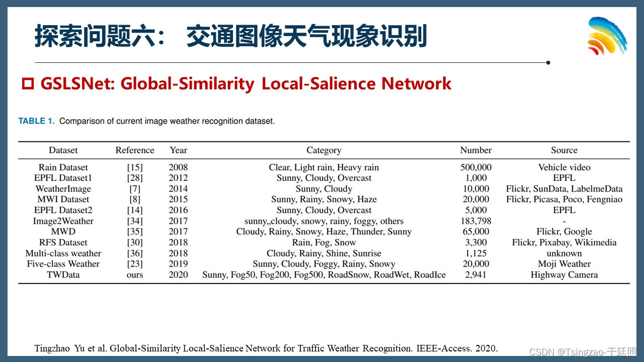Click reference [28] in the table
644x362 pixels.
tap(135, 178)
